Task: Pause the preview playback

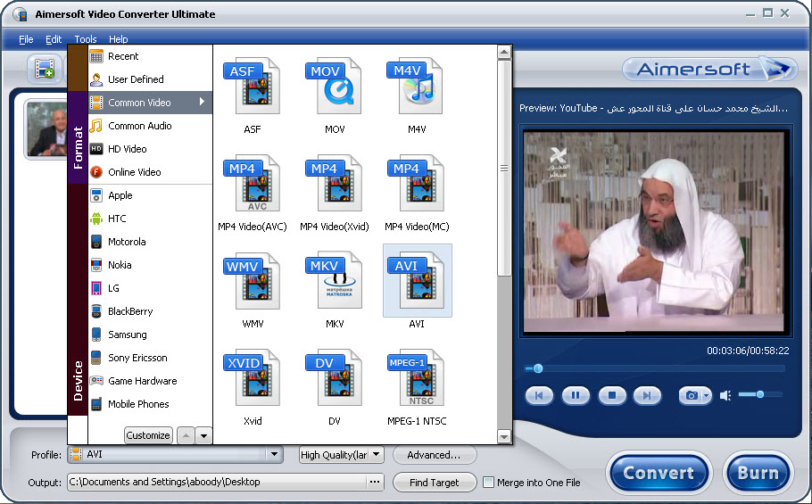Action: (x=576, y=396)
